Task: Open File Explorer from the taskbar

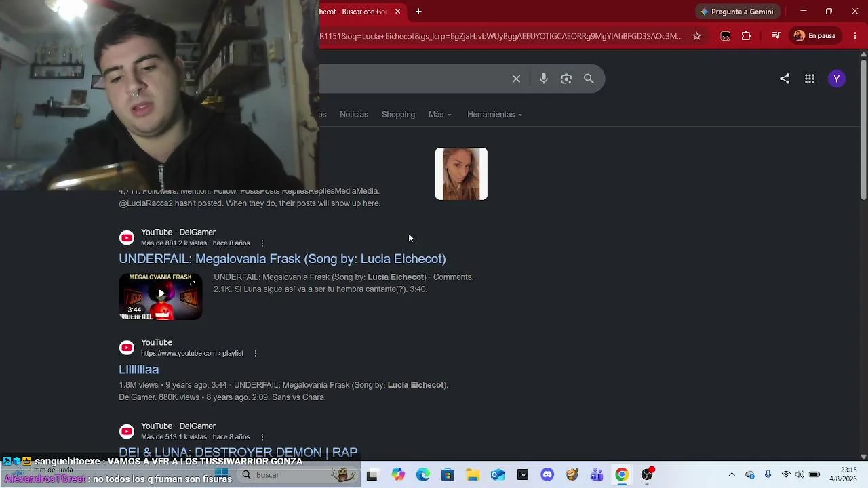Action: (x=473, y=475)
